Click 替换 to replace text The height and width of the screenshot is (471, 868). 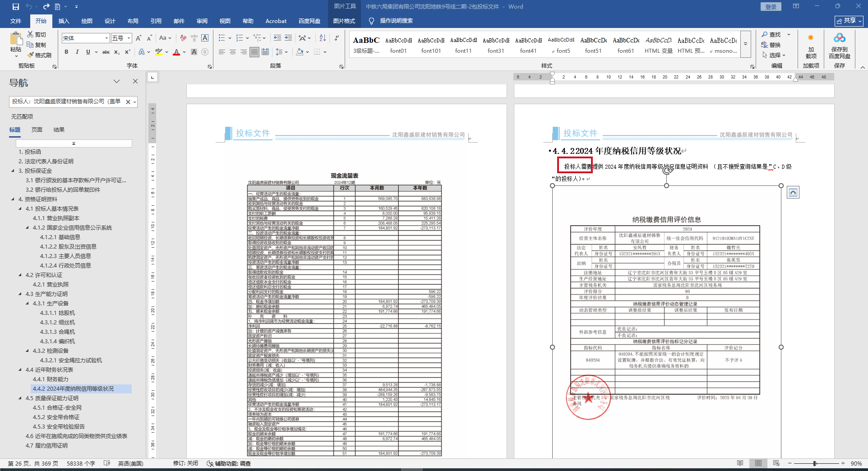pos(771,45)
